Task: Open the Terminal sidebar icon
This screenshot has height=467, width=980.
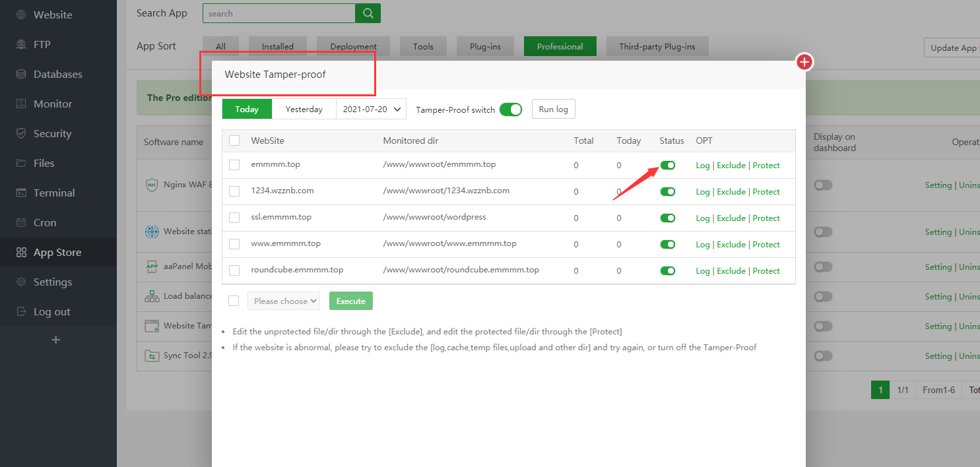Action: 21,193
